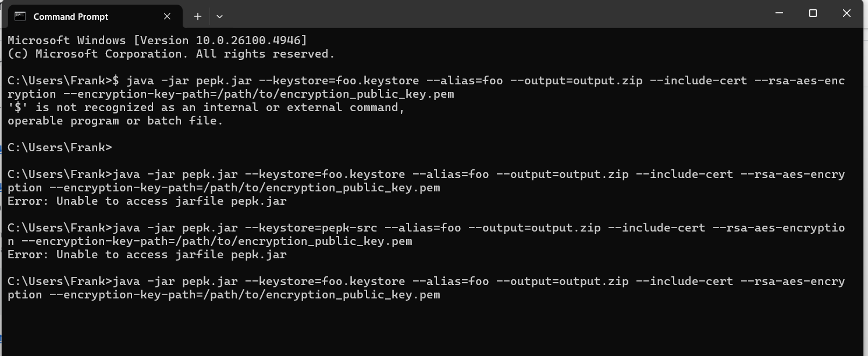Minimize the terminal window
The image size is (868, 356).
coord(780,13)
